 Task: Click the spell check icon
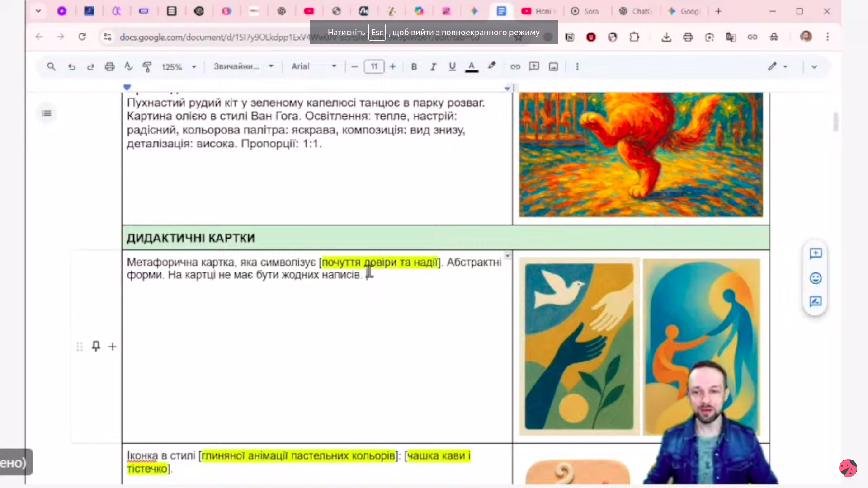click(128, 67)
